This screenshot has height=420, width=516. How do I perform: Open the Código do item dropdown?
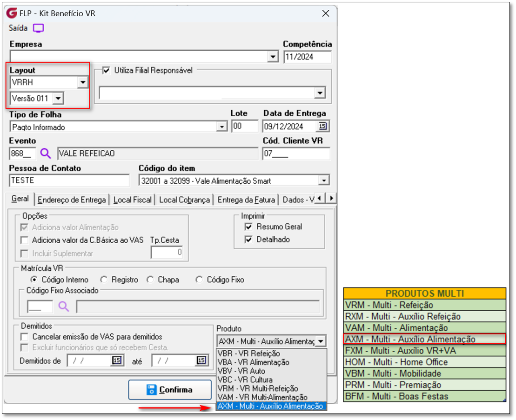pyautogui.click(x=324, y=180)
